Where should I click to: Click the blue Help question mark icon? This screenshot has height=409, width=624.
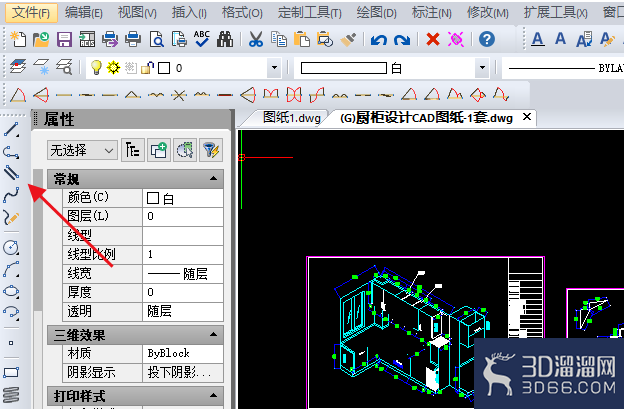tap(487, 39)
